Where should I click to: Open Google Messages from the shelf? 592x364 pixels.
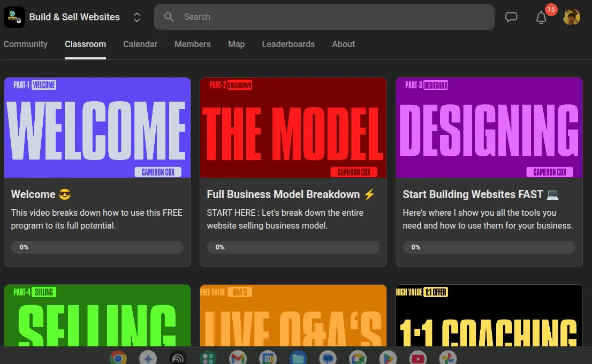328,358
